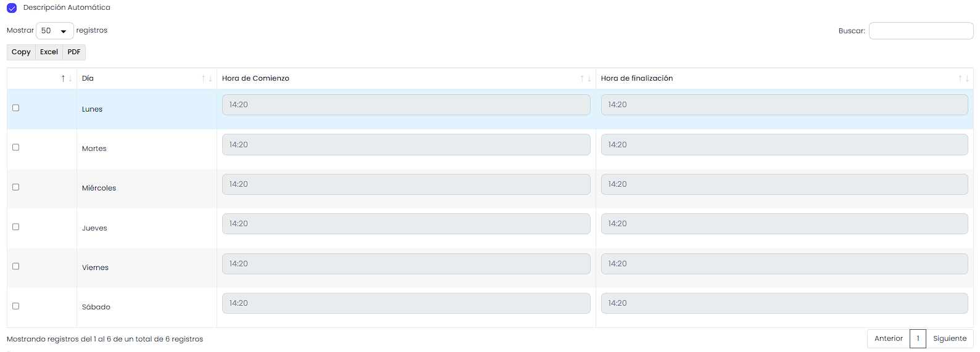Click Martes start time field
This screenshot has height=352, width=980.
click(406, 145)
